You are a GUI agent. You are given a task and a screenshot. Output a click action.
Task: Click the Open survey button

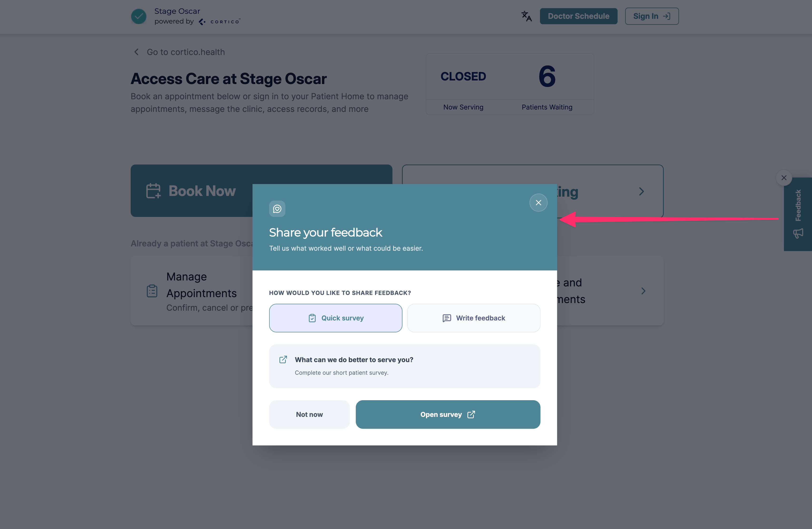pos(448,414)
